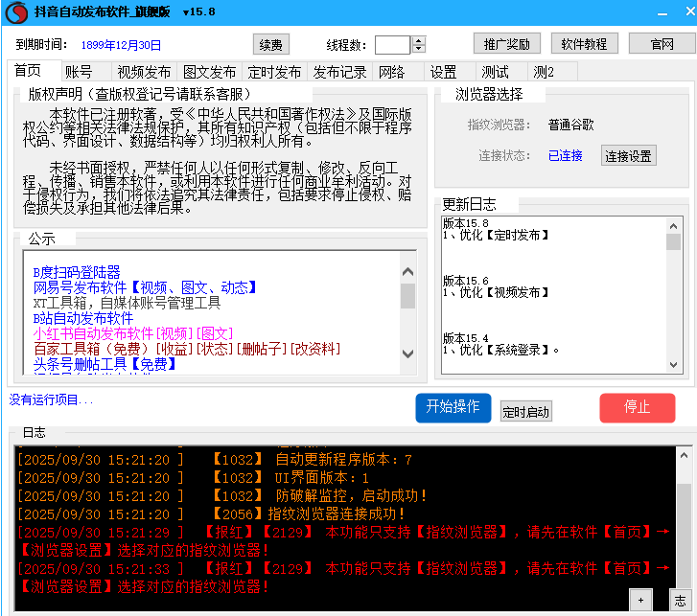View the 发布记录 tab

(x=339, y=72)
